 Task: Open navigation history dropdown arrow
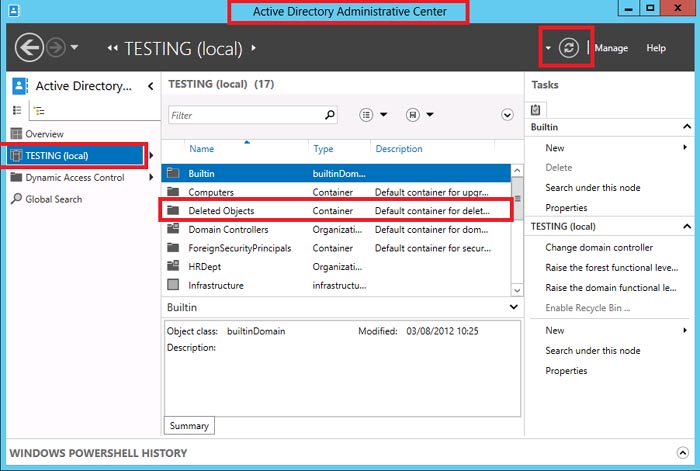coord(74,47)
